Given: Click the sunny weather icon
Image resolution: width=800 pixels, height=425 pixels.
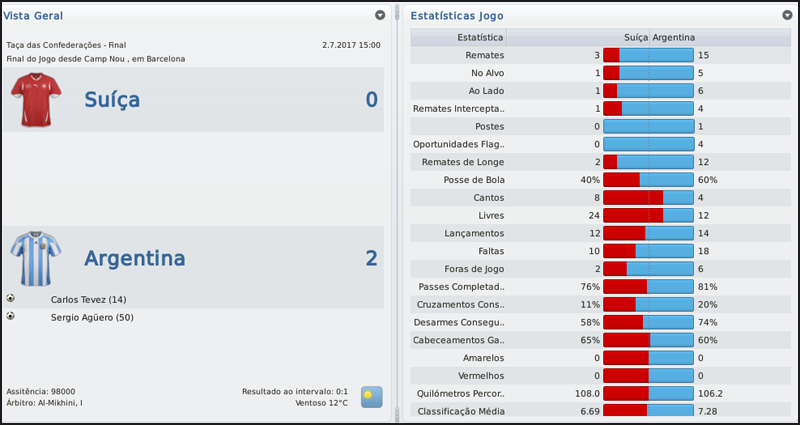Looking at the screenshot, I should tap(371, 397).
